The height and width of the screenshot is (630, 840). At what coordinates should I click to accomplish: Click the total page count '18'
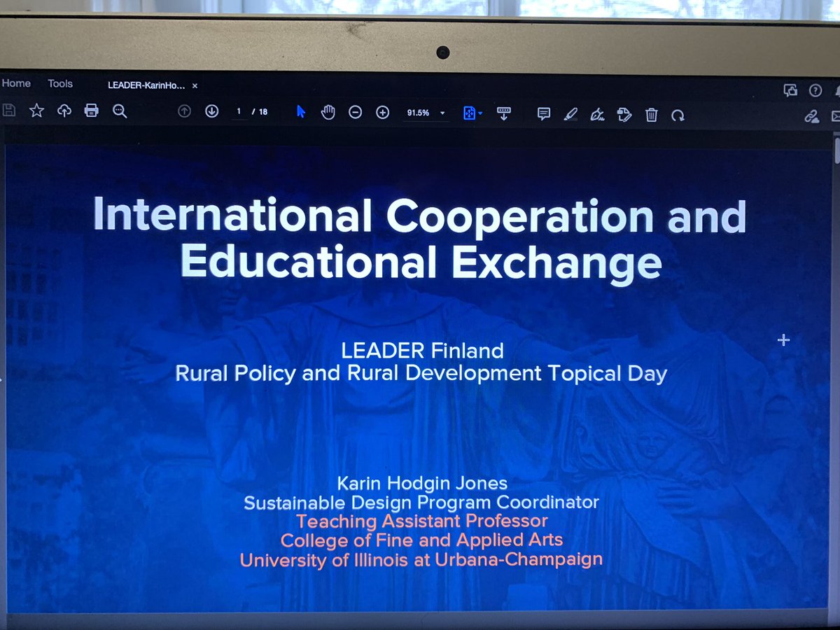tap(263, 112)
